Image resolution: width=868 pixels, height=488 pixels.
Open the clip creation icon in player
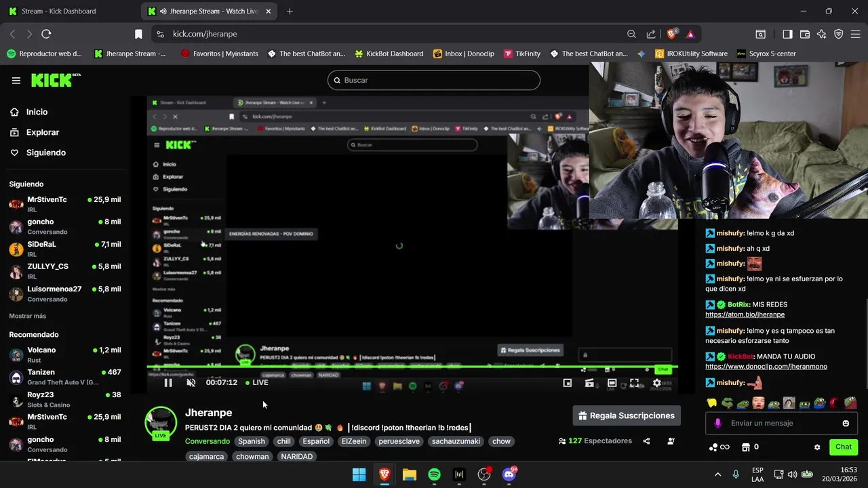pos(589,383)
